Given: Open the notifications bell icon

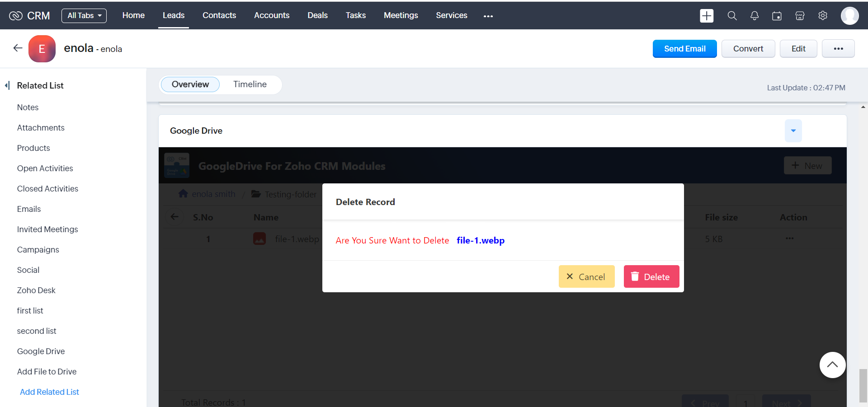Looking at the screenshot, I should 755,16.
